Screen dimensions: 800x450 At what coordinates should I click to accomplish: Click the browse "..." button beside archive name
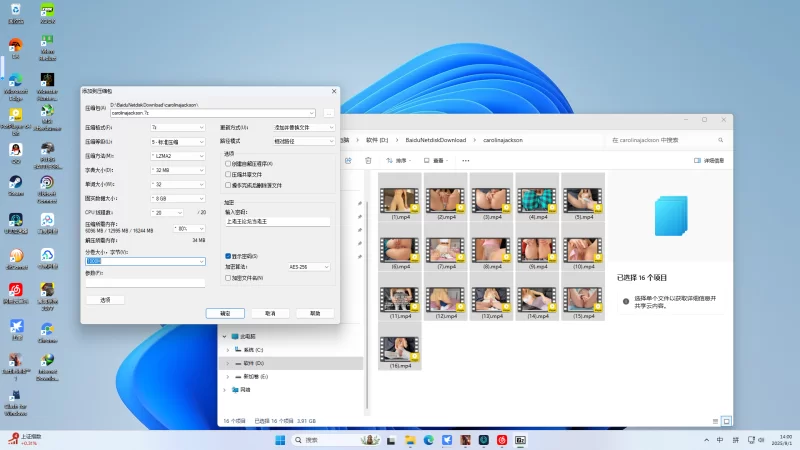pyautogui.click(x=329, y=113)
